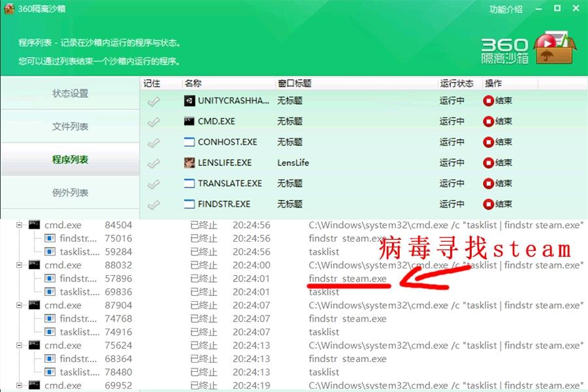The height and width of the screenshot is (392, 588).
Task: Click the cmd.exe 84504 process icon
Action: click(34, 225)
